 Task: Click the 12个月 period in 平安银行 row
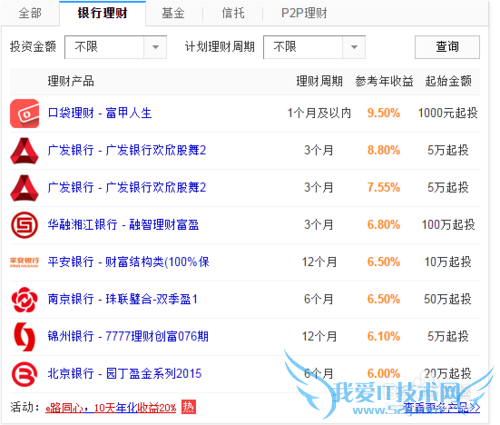pos(319,262)
